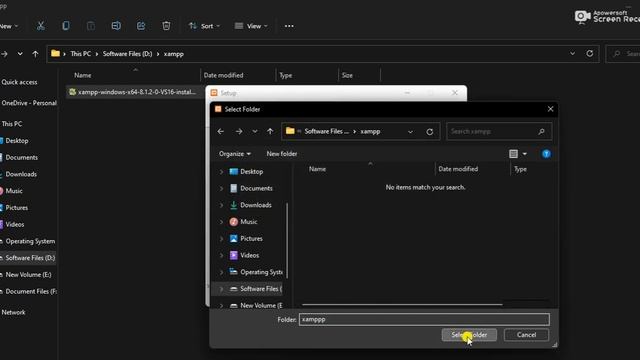Open Document Files drive in Explorer sidebar
640x360 pixels.
[31, 291]
